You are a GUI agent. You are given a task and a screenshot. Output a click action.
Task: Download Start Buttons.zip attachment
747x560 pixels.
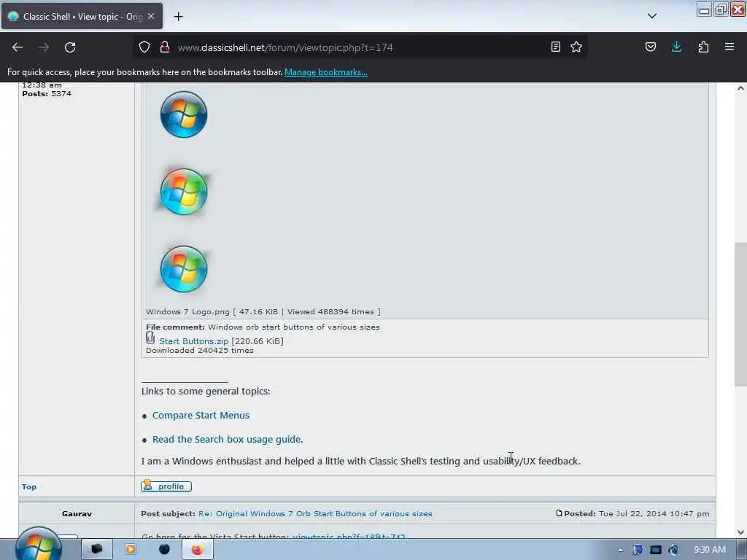pyautogui.click(x=193, y=341)
